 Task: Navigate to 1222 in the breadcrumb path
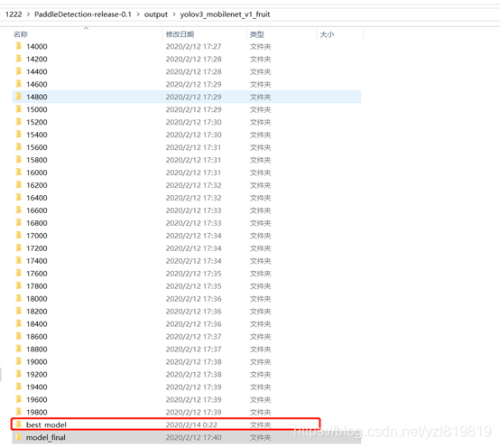[x=14, y=14]
